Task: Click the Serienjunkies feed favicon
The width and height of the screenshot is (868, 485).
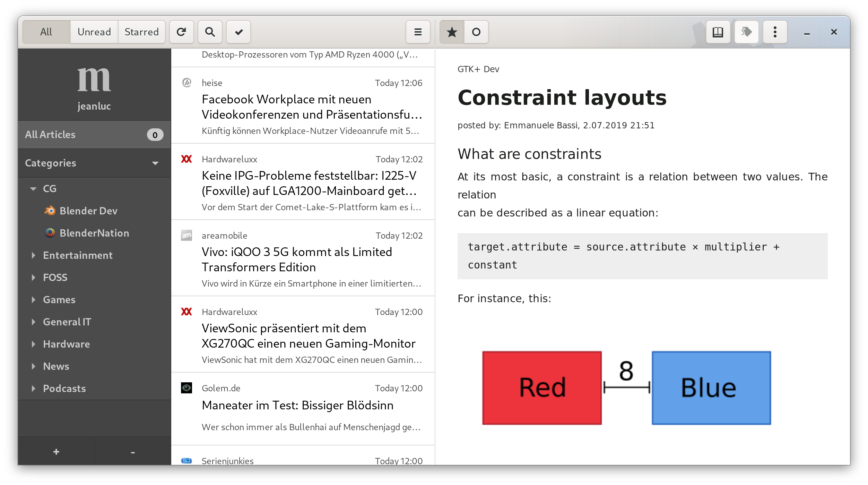Action: [186, 461]
